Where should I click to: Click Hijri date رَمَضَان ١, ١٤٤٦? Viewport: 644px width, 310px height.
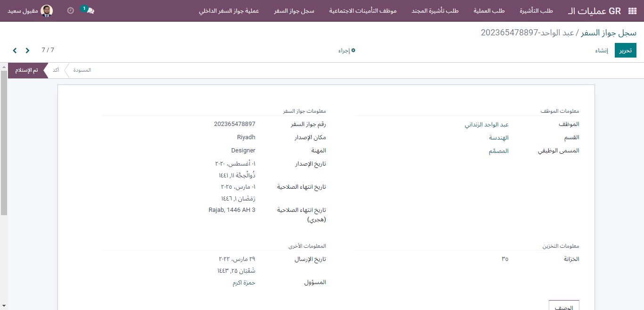tap(238, 199)
